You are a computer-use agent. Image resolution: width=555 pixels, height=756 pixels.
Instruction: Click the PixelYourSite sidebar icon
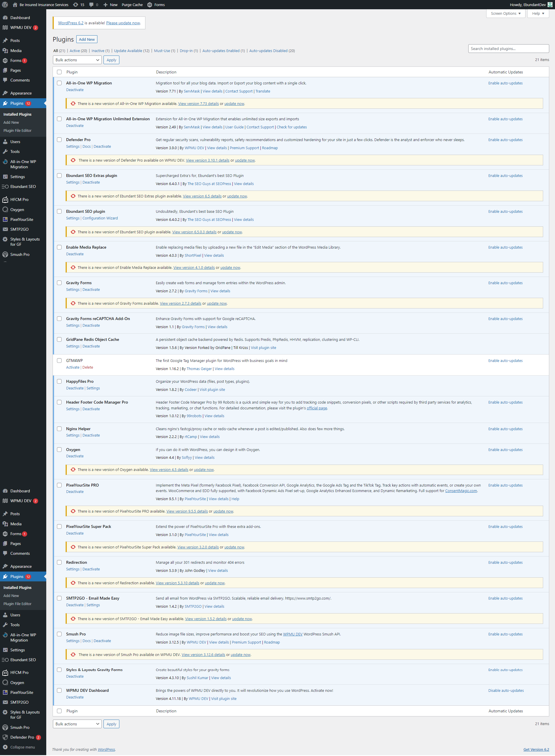5,219
